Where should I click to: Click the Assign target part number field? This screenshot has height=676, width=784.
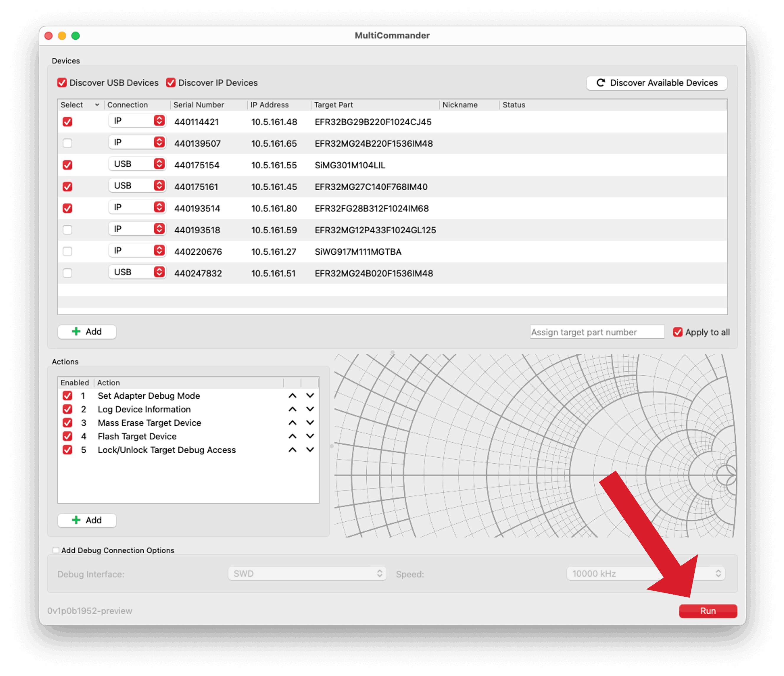click(x=597, y=332)
